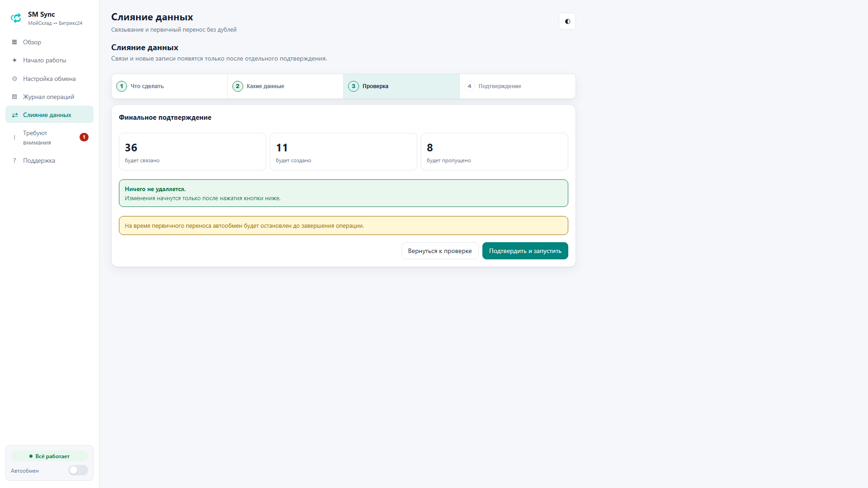Select the Подтверждение step tab
This screenshot has height=488, width=868.
(x=518, y=86)
